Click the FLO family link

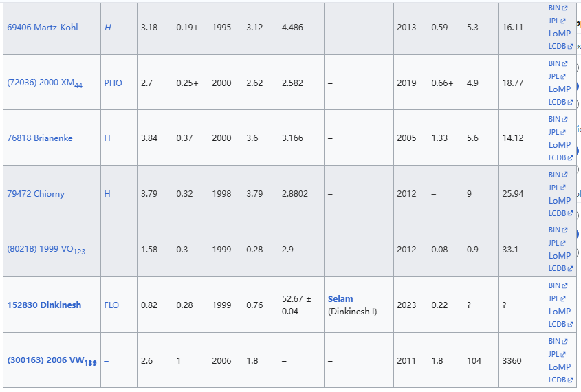[112, 305]
